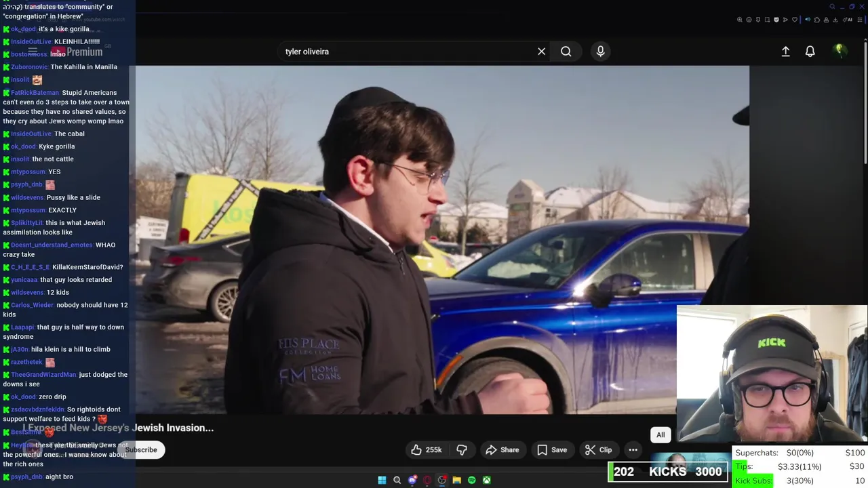The width and height of the screenshot is (868, 488).
Task: Save the video to a playlist
Action: point(552,450)
